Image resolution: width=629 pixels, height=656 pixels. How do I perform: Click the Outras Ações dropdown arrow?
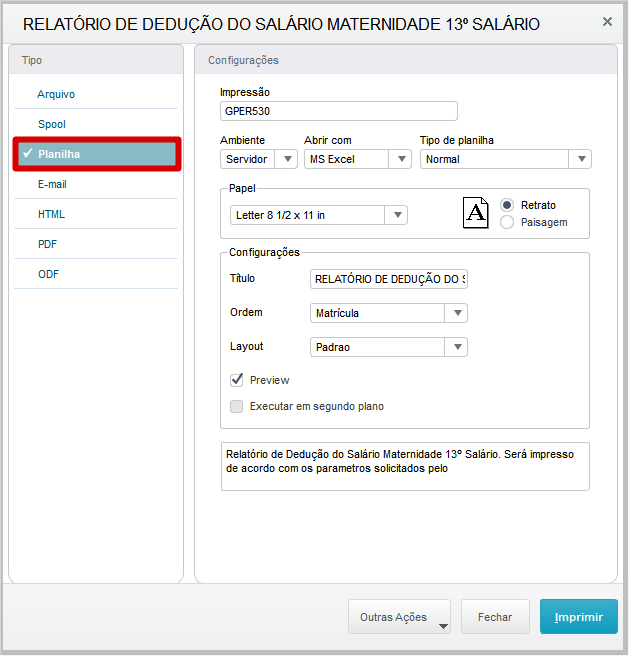pyautogui.click(x=443, y=626)
